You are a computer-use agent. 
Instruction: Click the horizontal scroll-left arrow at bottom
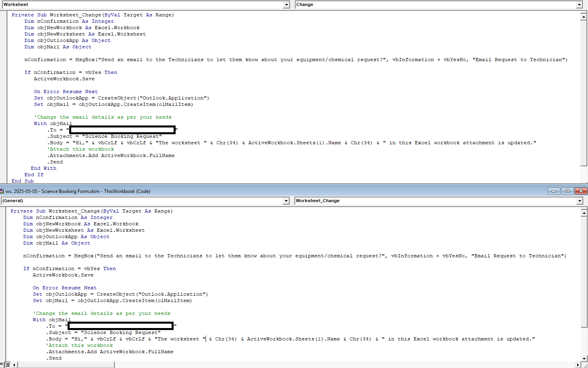15,365
